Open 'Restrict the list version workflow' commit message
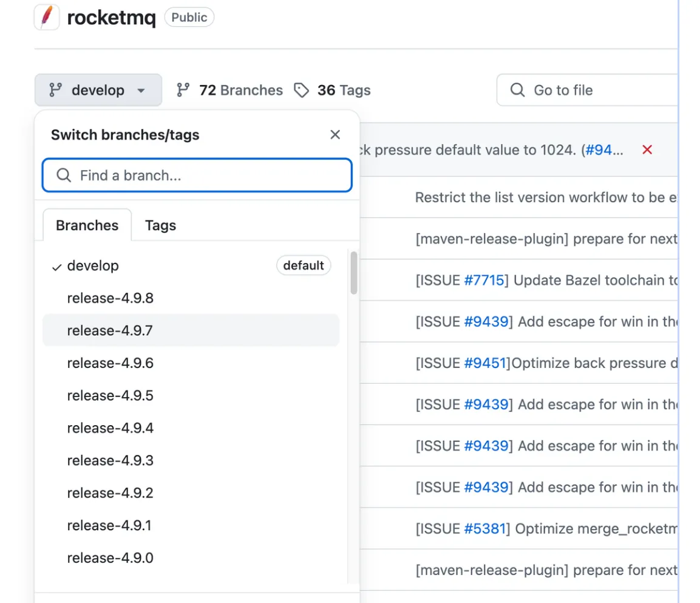 546,197
